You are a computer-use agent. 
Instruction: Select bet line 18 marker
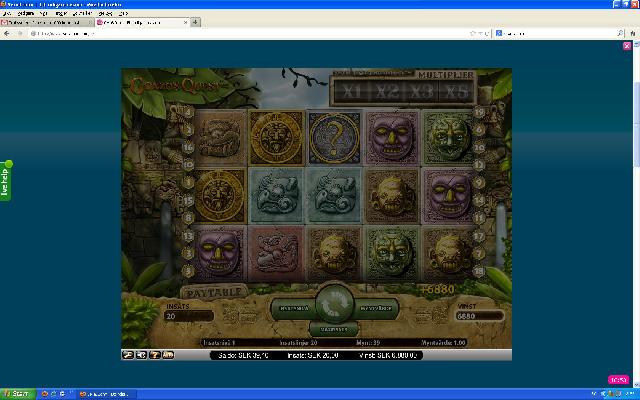479,271
